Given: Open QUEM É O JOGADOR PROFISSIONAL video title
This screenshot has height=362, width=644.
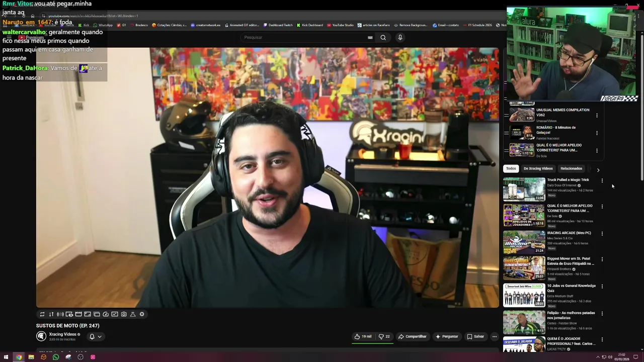Looking at the screenshot, I should pyautogui.click(x=571, y=341).
